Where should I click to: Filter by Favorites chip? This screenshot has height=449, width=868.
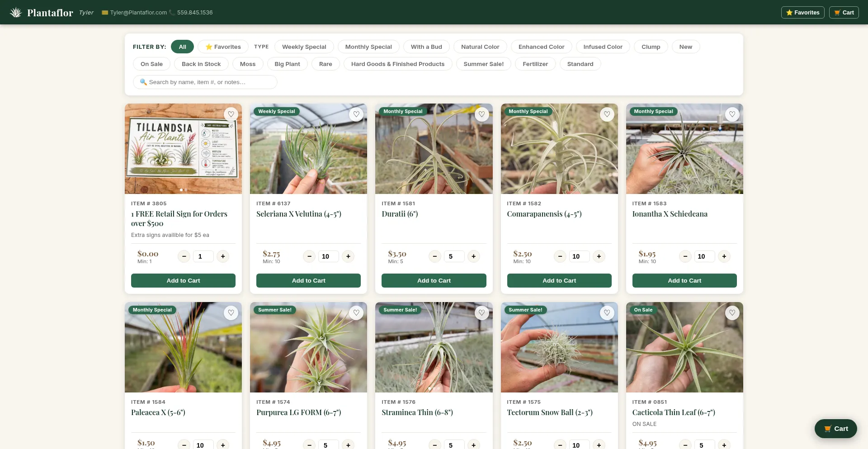pyautogui.click(x=223, y=47)
